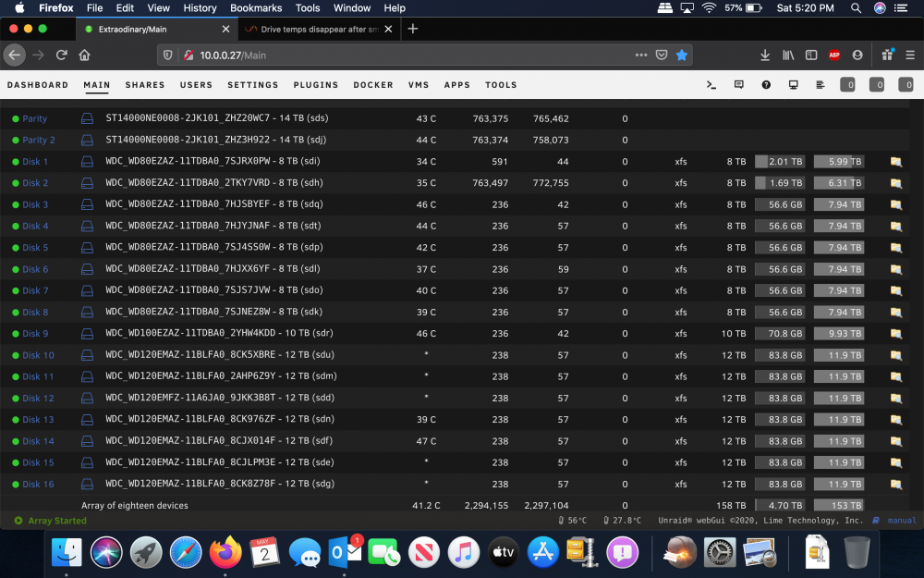This screenshot has height=578, width=924.
Task: Click Array Started status text
Action: tap(57, 521)
